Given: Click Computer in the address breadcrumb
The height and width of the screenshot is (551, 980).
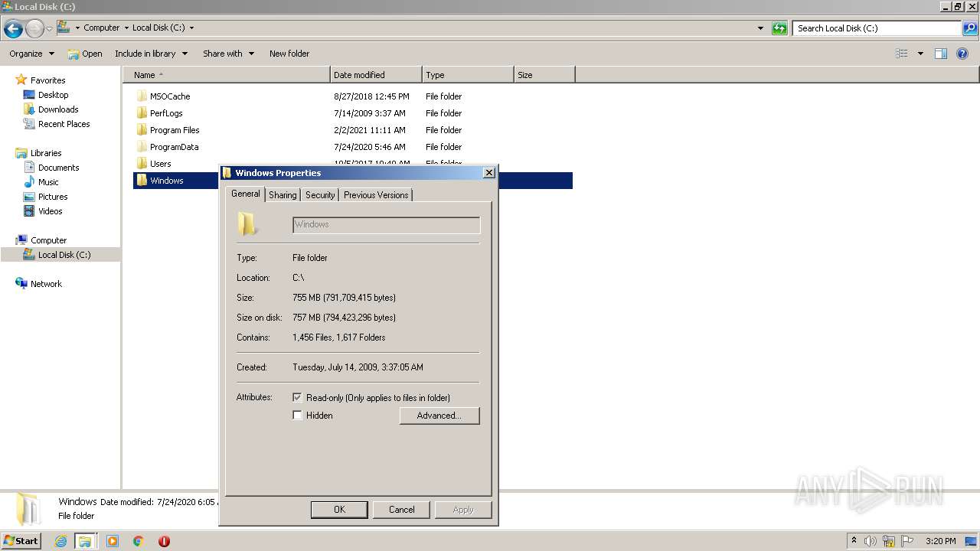Looking at the screenshot, I should 101,28.
